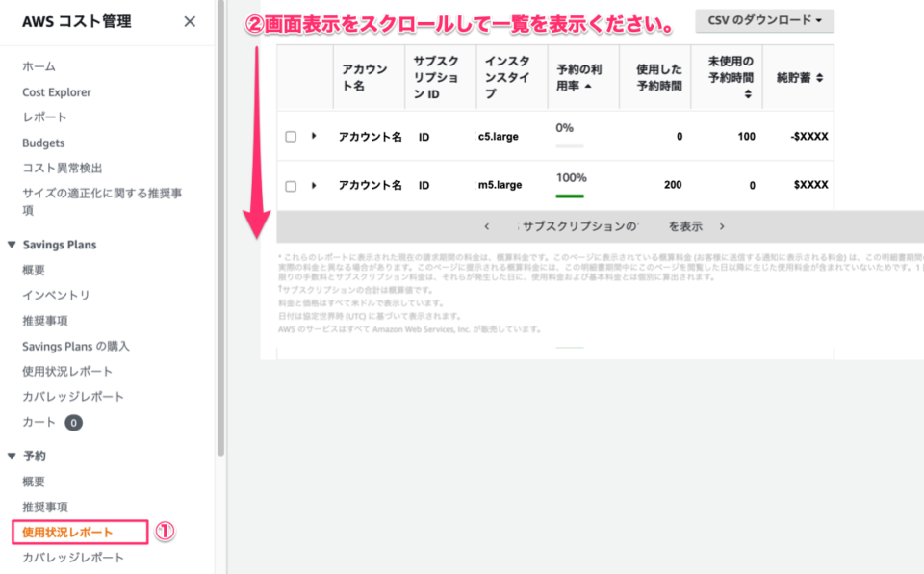Open the CSV のダウンロード dropdown
Screen dimensions: 924x574
(x=764, y=20)
